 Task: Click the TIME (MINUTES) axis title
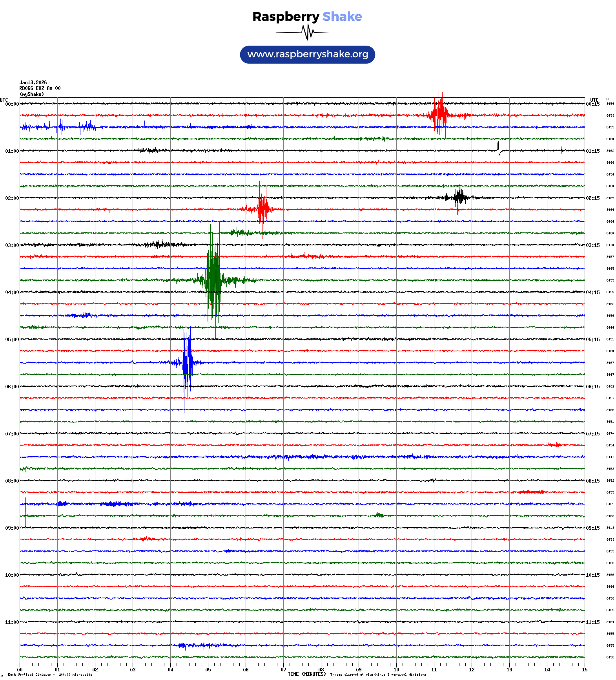(x=306, y=674)
